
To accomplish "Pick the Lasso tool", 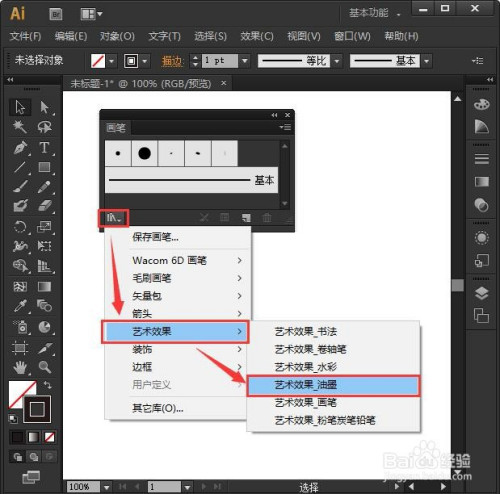I will (44, 127).
